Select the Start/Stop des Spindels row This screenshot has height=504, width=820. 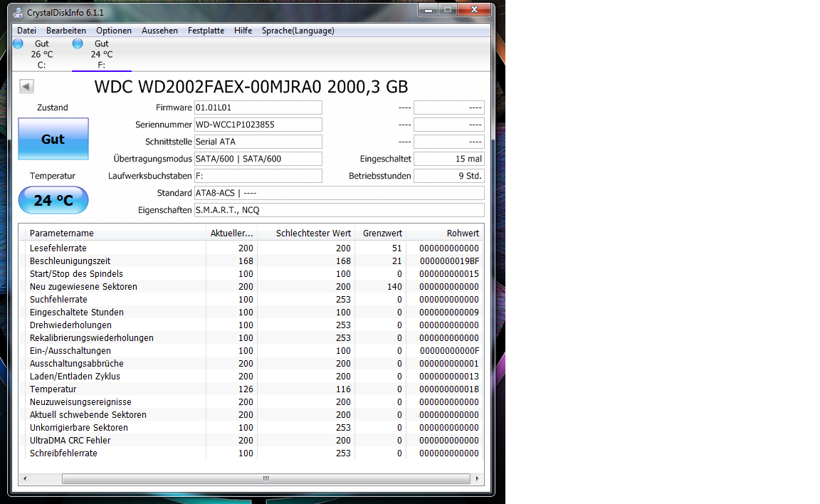251,274
